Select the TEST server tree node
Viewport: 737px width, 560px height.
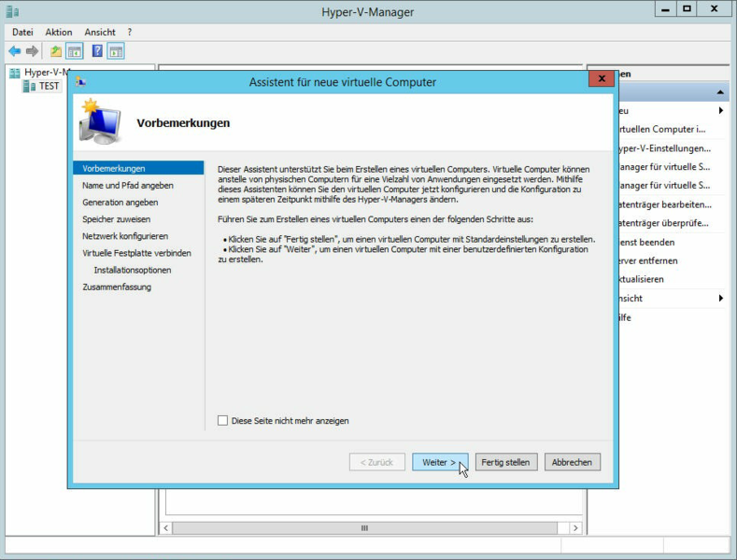[49, 86]
